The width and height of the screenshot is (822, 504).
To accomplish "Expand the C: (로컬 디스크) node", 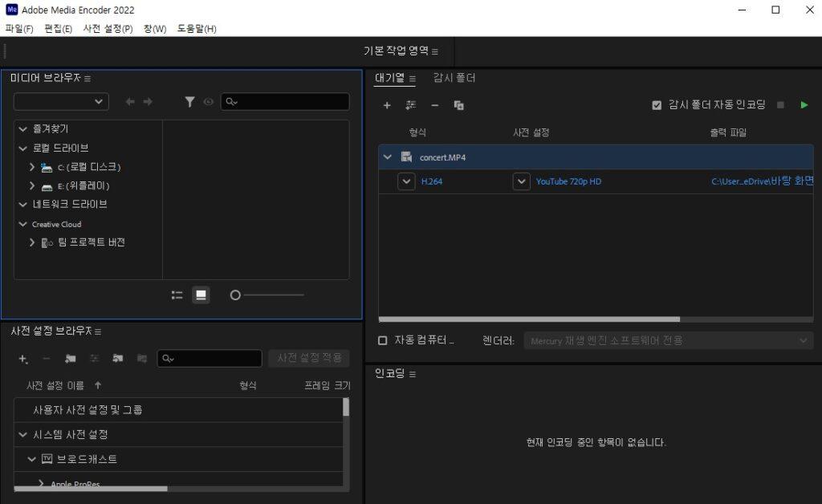I will pos(32,167).
